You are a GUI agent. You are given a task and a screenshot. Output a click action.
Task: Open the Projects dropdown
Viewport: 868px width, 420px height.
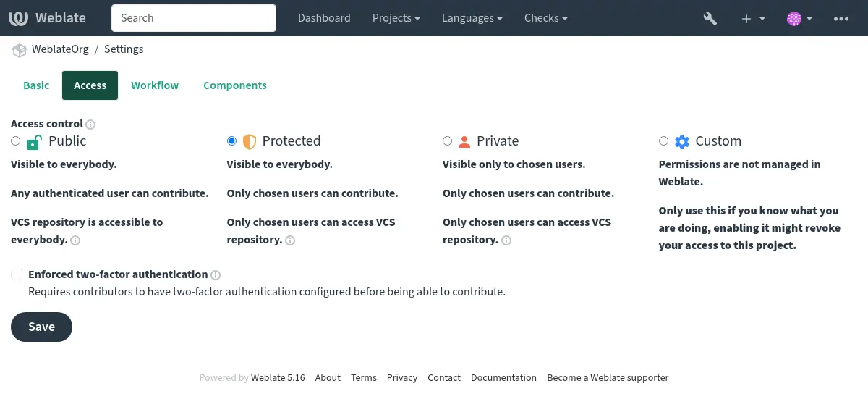396,18
